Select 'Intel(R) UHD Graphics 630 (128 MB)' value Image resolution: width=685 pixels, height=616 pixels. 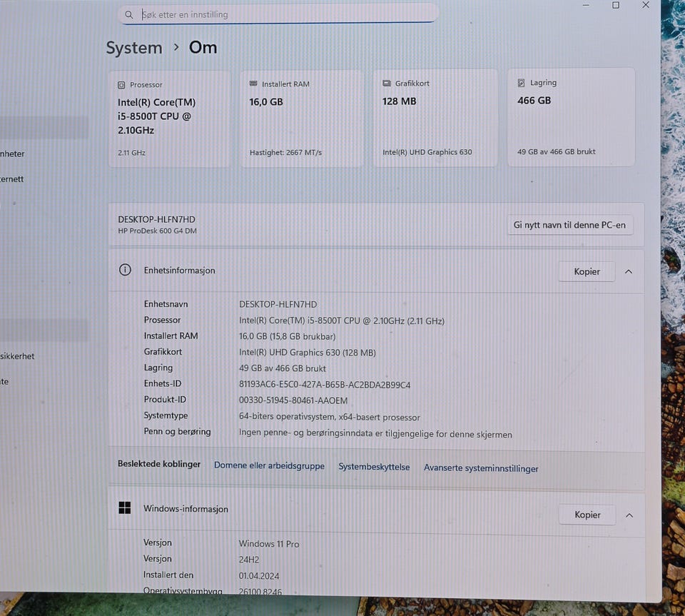307,352
